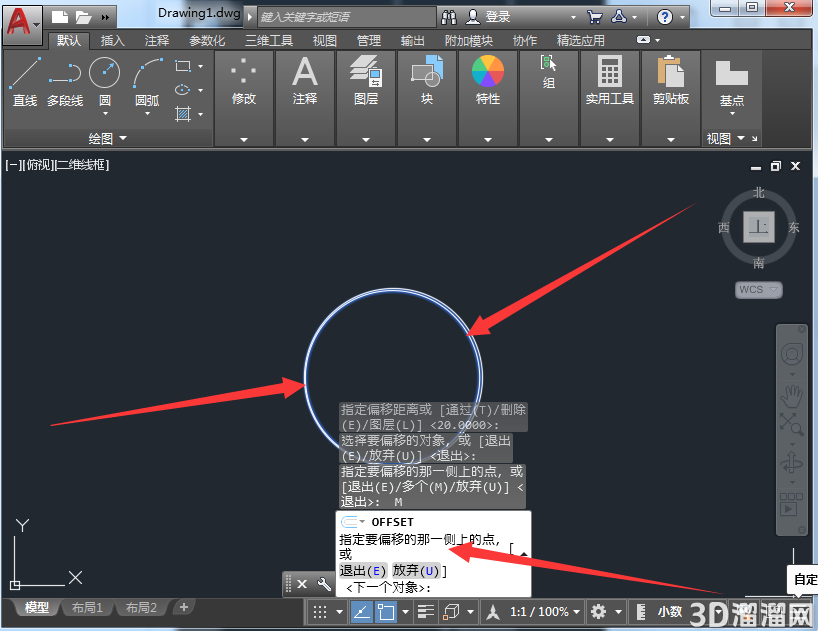Choose the 退出(E) command option
The width and height of the screenshot is (818, 631).
363,571
